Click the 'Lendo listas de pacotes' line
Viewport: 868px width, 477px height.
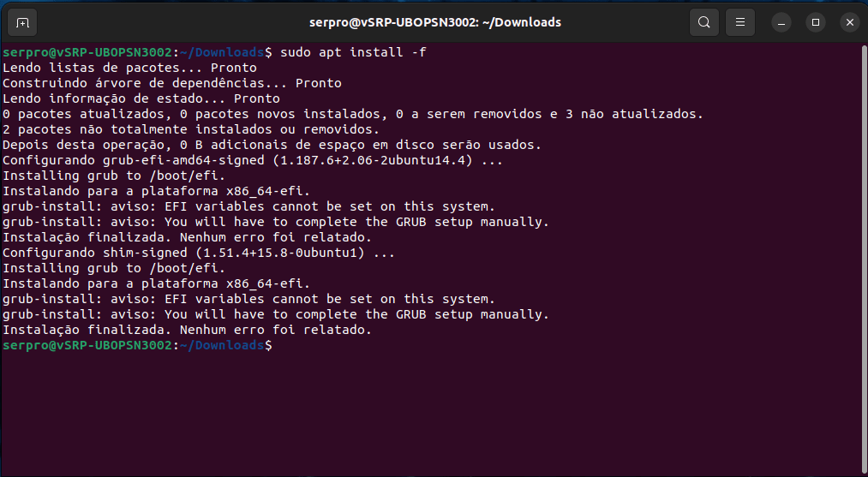(129, 68)
